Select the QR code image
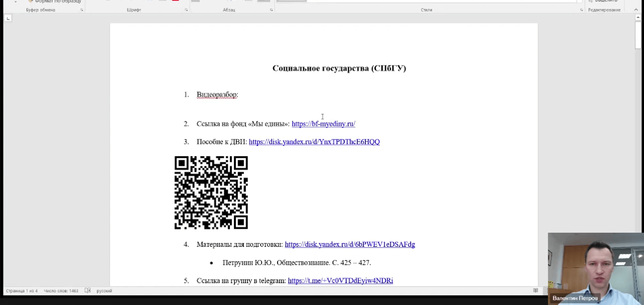 point(211,193)
